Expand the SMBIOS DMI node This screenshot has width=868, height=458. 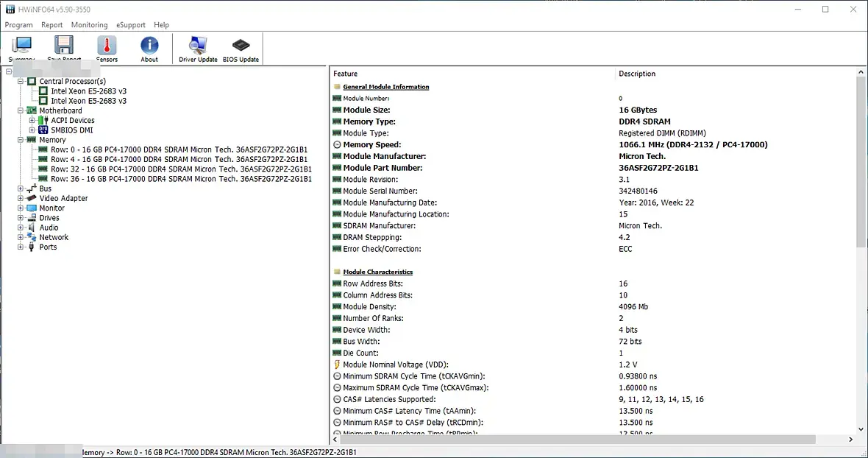click(32, 130)
